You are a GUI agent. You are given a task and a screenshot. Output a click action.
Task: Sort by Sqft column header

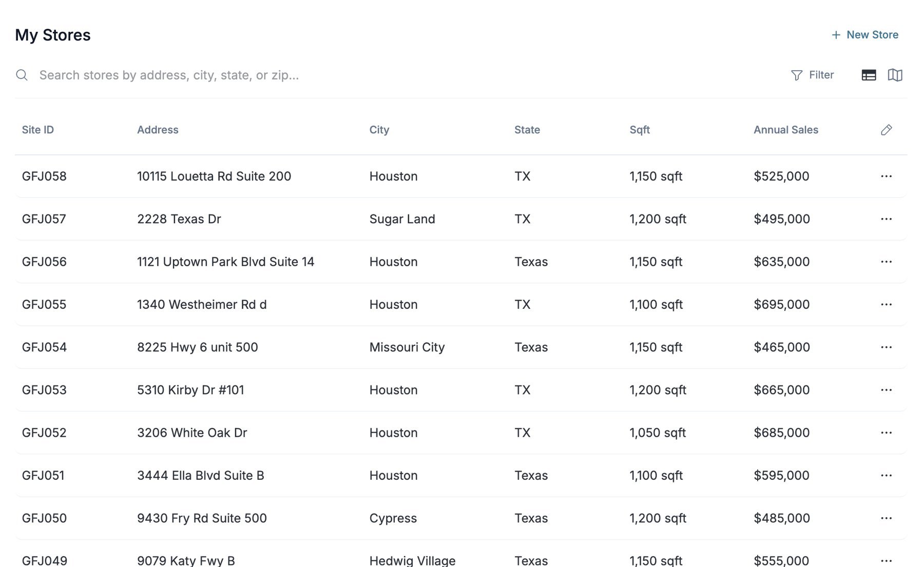640,130
